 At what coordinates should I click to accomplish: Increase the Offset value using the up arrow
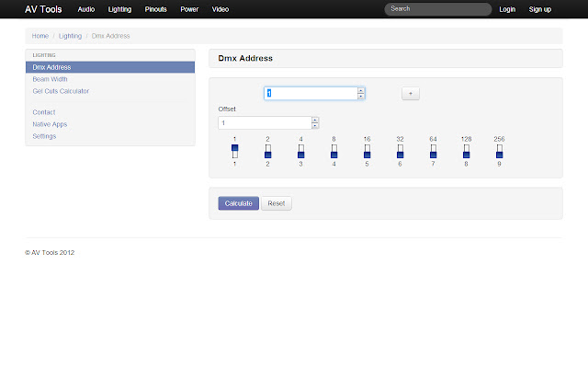pyautogui.click(x=315, y=120)
